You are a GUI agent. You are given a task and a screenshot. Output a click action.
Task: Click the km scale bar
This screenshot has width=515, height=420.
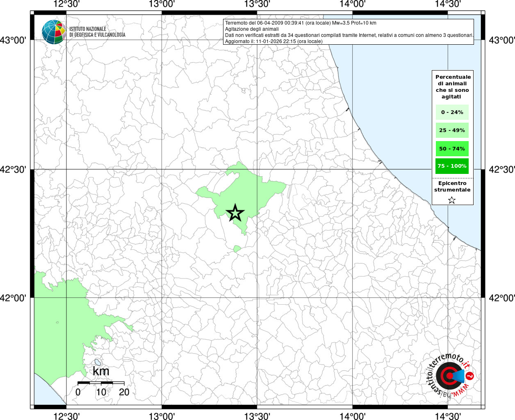click(x=101, y=383)
